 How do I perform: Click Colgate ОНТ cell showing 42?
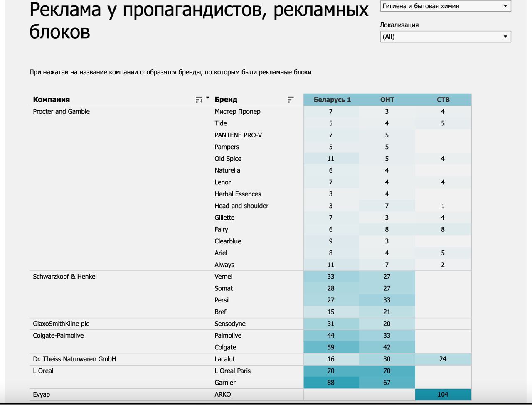[387, 347]
